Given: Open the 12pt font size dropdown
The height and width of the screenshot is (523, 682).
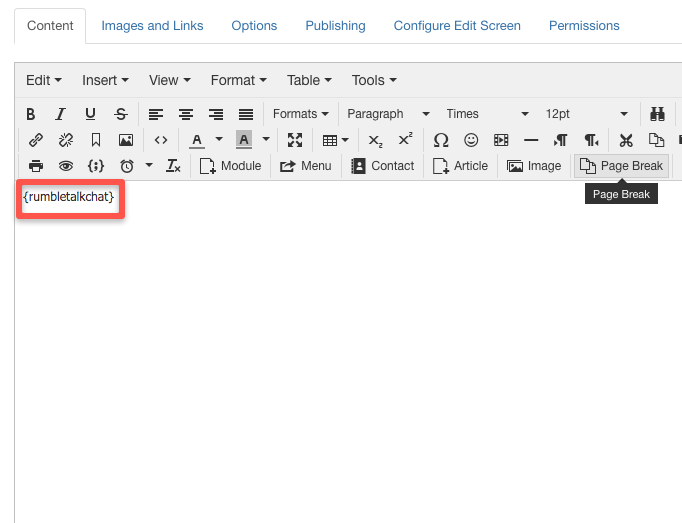Looking at the screenshot, I should pos(586,114).
